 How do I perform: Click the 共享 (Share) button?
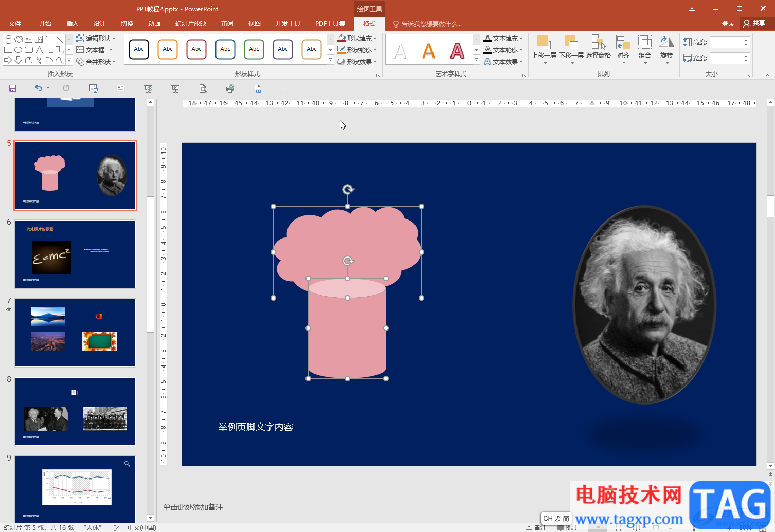click(754, 23)
